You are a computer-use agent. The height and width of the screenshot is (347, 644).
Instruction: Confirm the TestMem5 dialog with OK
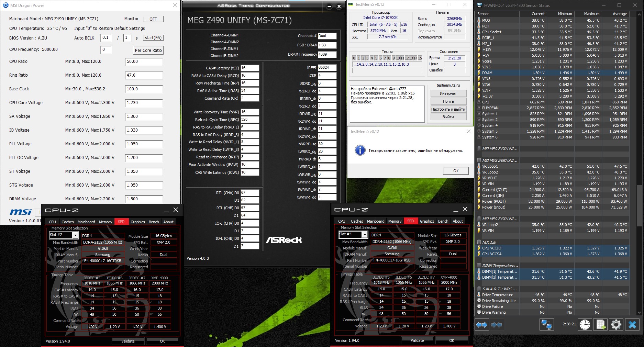[456, 171]
